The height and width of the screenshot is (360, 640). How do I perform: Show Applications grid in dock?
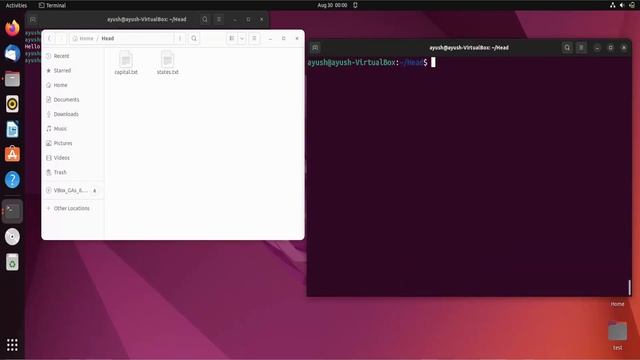coord(12,345)
